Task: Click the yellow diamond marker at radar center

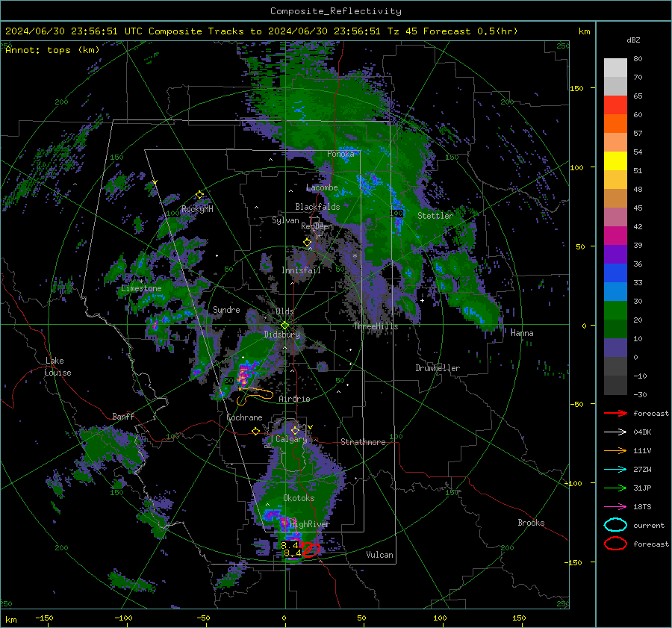Action: point(284,326)
